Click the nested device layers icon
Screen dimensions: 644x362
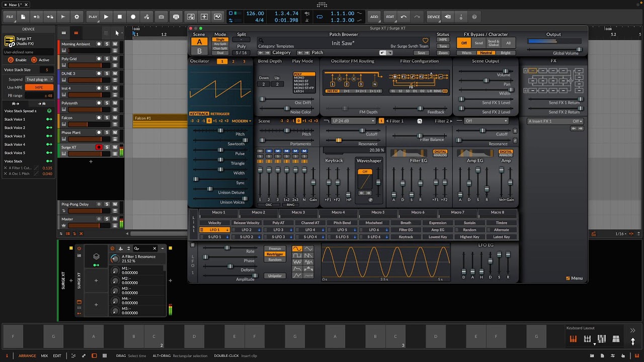96,256
